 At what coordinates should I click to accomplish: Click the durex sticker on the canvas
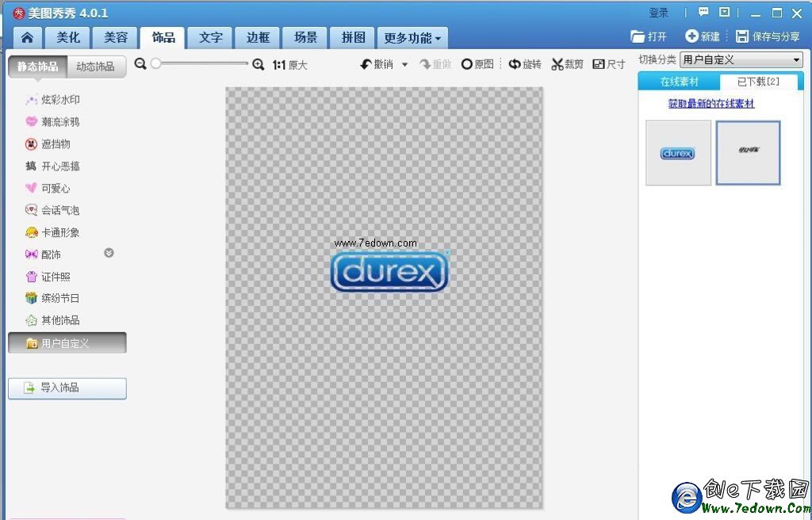pos(389,272)
